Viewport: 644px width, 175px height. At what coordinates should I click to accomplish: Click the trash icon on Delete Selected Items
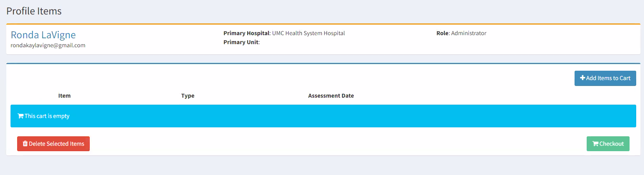click(x=25, y=144)
